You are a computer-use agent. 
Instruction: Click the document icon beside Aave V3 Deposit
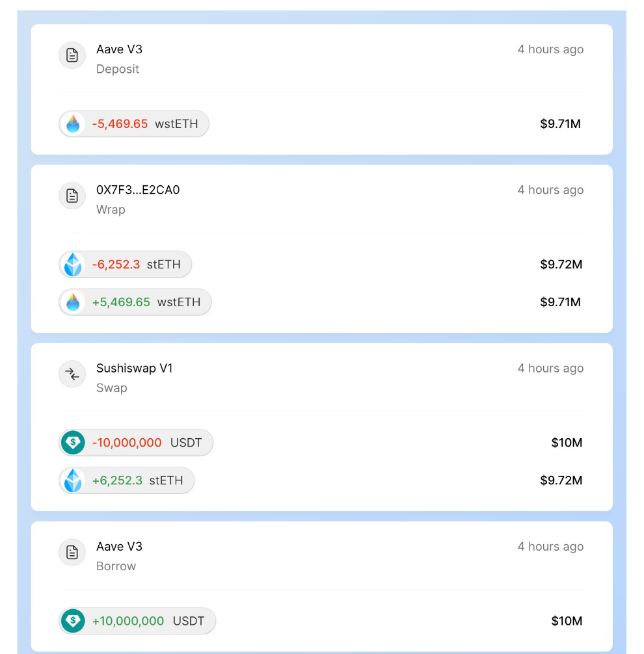pyautogui.click(x=72, y=55)
